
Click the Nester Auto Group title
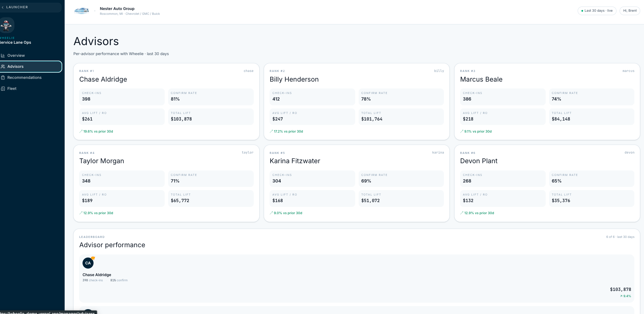pos(117,9)
